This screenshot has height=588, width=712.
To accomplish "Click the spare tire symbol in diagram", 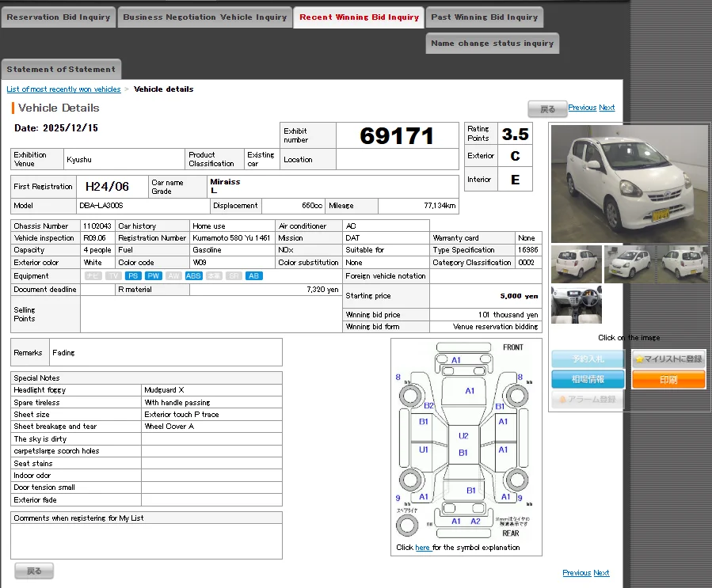I will 407,525.
